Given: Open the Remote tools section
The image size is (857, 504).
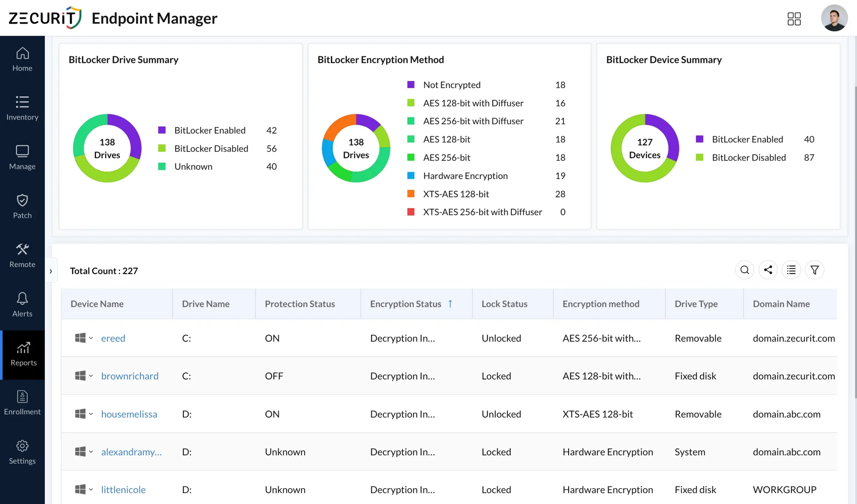Looking at the screenshot, I should pyautogui.click(x=22, y=256).
